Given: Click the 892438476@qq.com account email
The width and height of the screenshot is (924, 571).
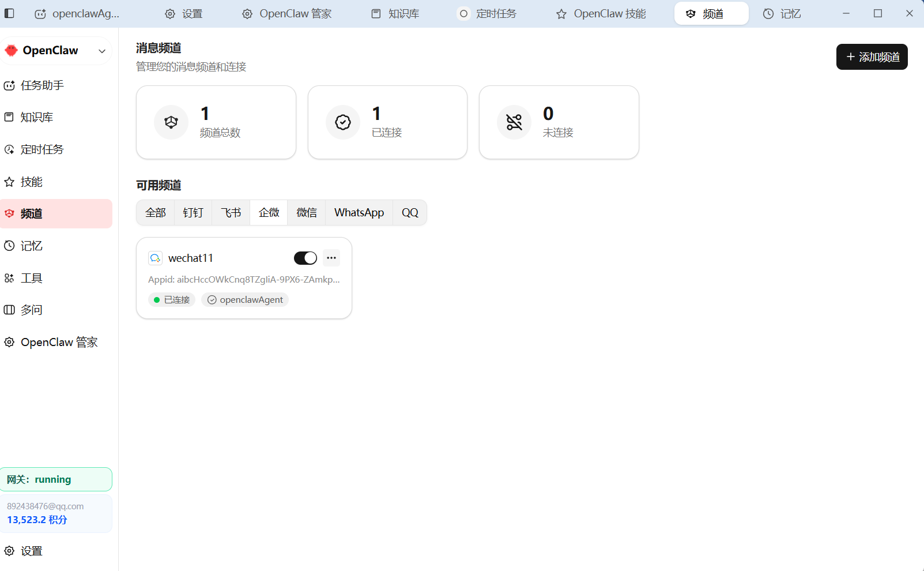Looking at the screenshot, I should coord(46,506).
